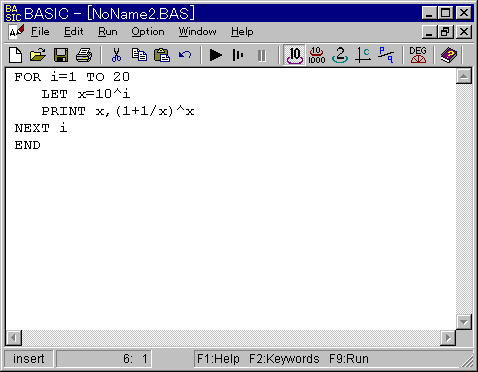Undo last edit with arrow icon
This screenshot has width=478, height=372.
click(185, 55)
